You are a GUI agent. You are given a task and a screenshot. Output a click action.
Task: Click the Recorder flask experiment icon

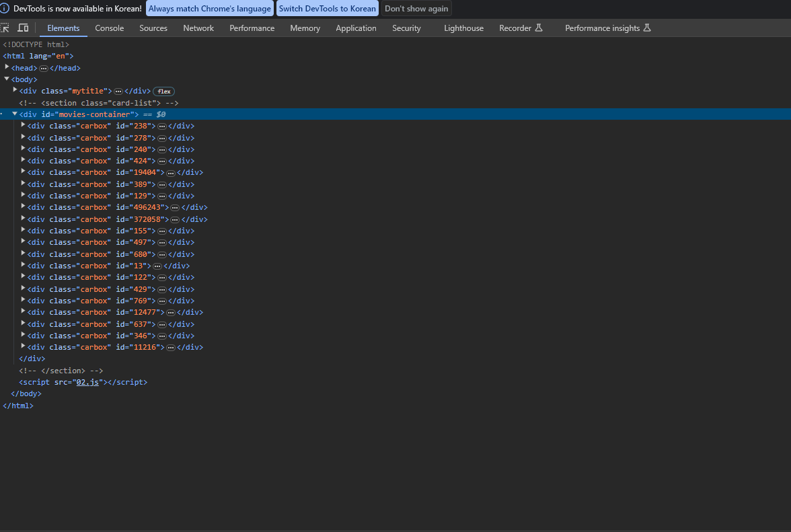pos(539,28)
